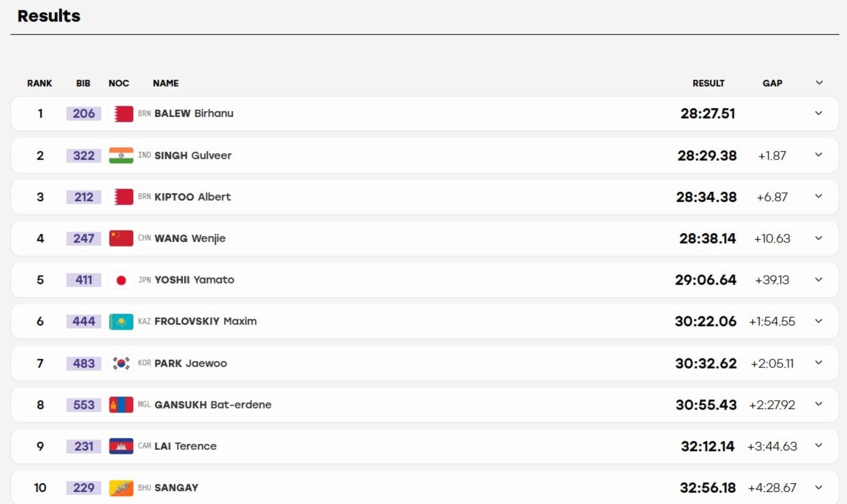Click the Korea flag beside PARK Jaewoo

tap(121, 363)
